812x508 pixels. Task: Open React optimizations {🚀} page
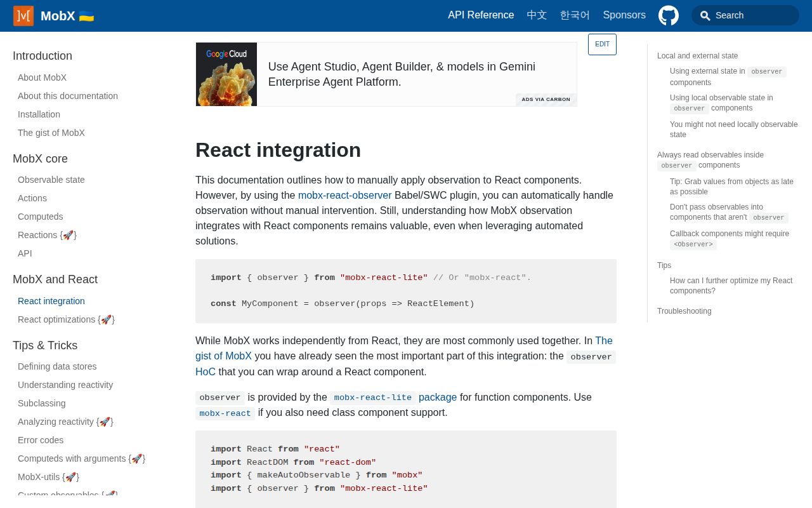66,319
